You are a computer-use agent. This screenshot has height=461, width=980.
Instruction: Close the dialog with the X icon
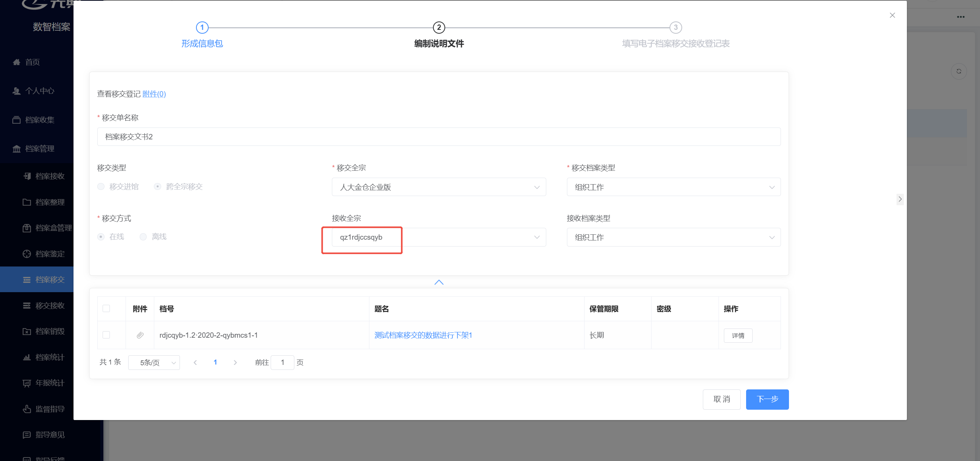pos(892,15)
